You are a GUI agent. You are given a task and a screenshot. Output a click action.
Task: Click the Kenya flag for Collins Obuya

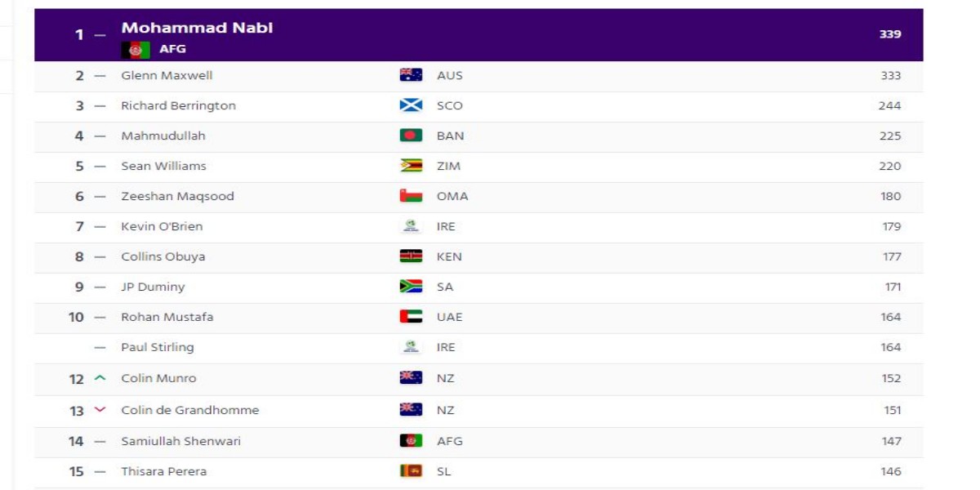pos(411,256)
